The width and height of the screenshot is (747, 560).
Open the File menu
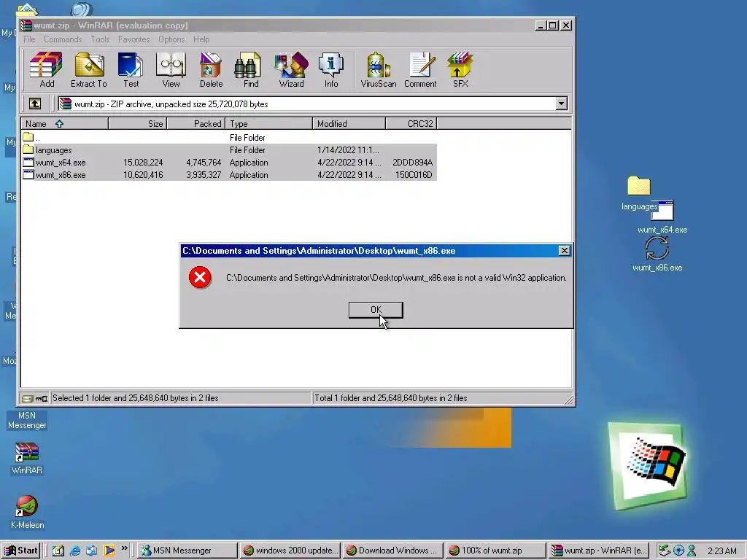pyautogui.click(x=29, y=39)
